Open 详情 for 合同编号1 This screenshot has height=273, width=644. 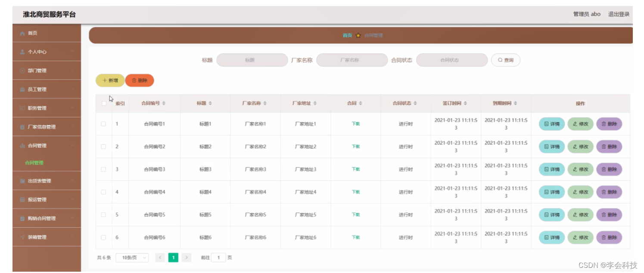552,124
